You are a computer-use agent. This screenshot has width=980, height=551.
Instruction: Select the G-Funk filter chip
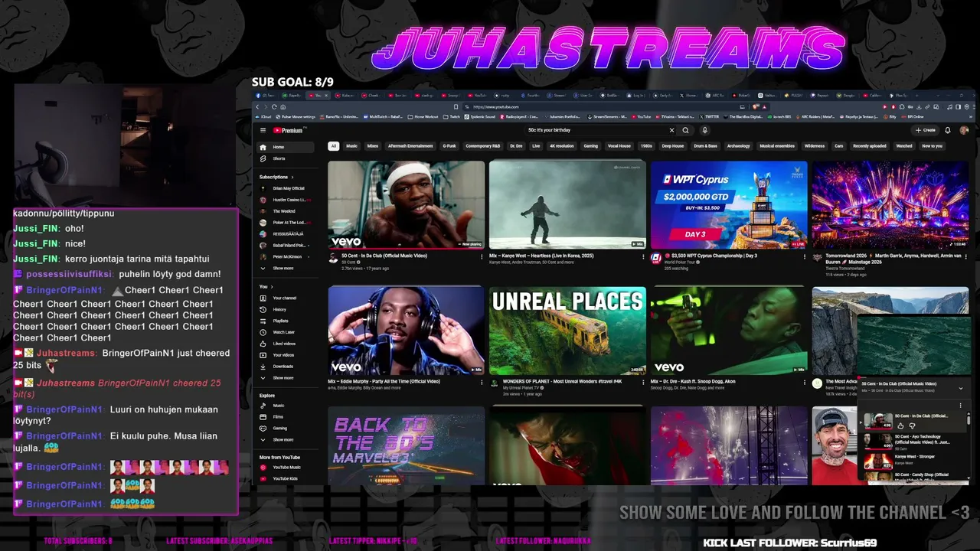449,146
